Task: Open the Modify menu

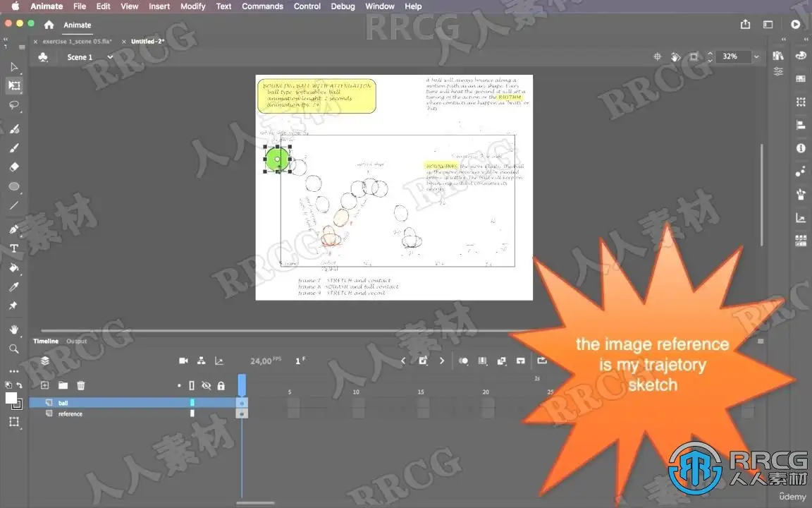Action: point(192,6)
